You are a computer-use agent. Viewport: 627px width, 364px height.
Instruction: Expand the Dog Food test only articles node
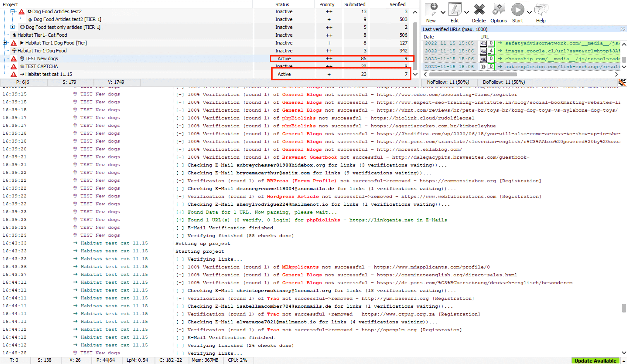12,27
